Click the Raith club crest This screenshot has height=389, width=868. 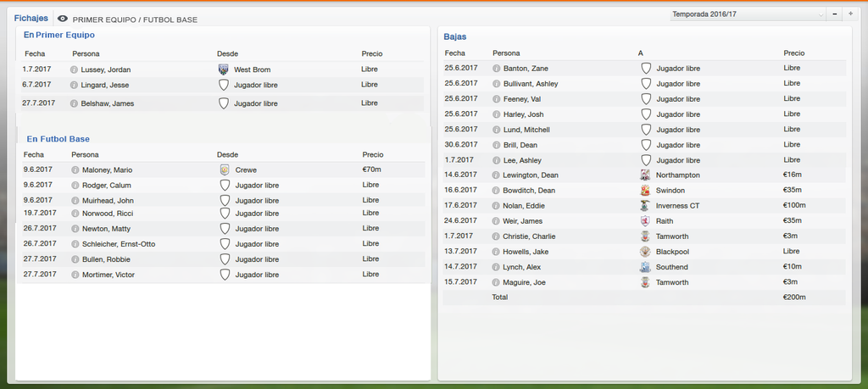click(x=645, y=221)
